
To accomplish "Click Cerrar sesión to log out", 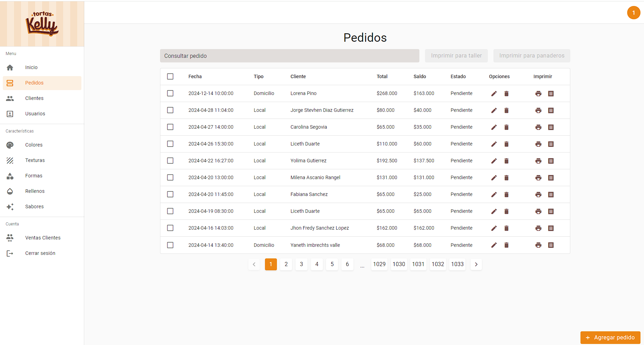I will 40,253.
